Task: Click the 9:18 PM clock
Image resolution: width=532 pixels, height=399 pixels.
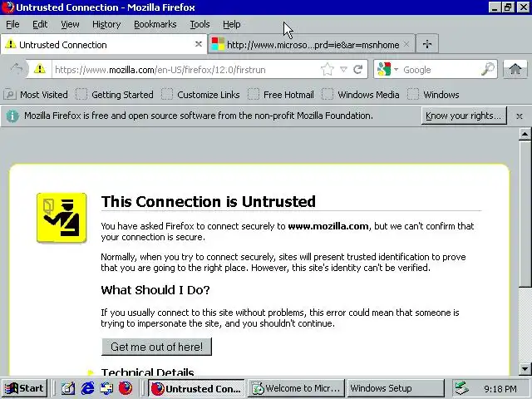Action: tap(500, 388)
